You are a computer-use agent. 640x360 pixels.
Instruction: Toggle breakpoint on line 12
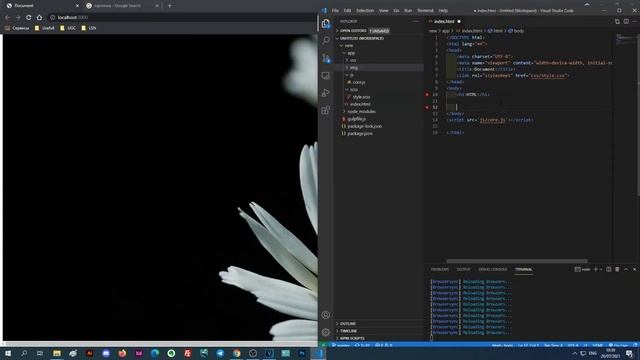pyautogui.click(x=427, y=107)
